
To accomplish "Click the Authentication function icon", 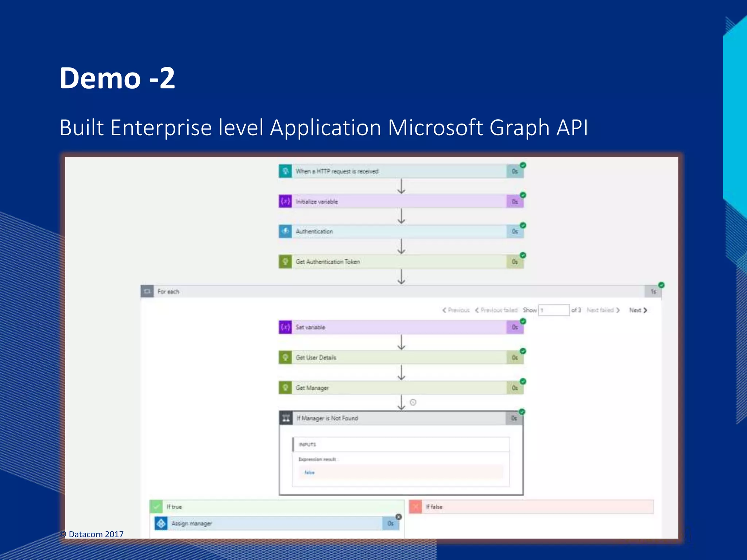I will click(x=285, y=232).
